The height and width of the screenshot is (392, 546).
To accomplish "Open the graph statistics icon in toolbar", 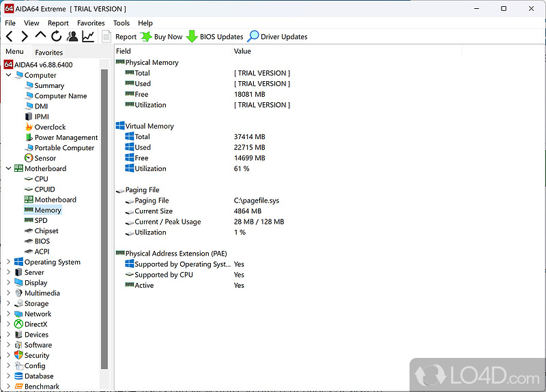I will coord(88,36).
